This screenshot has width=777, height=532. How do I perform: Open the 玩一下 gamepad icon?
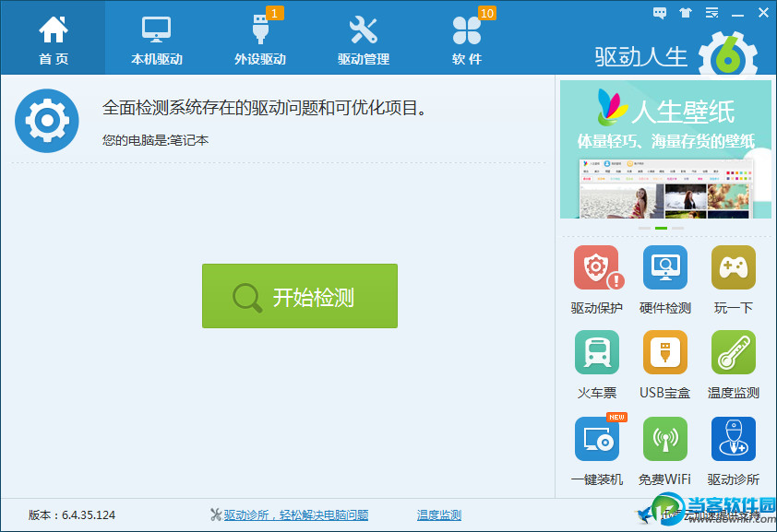click(x=734, y=267)
